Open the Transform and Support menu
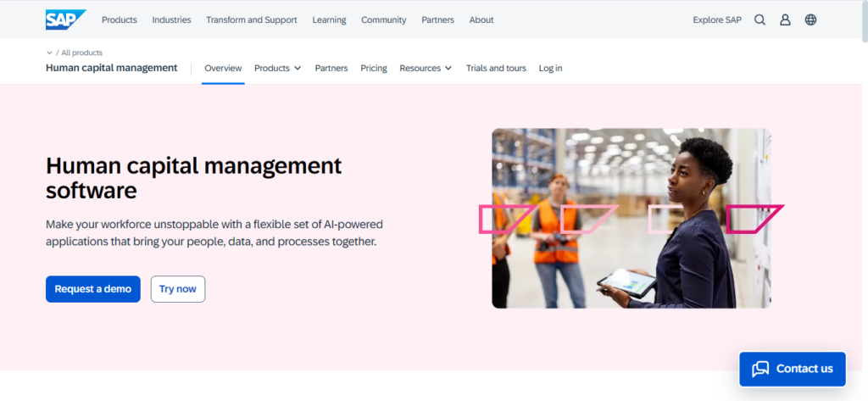Viewport: 868px width, 401px height. [252, 19]
